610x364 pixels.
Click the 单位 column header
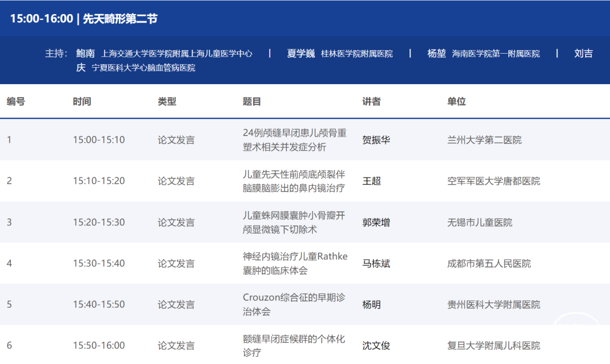(456, 102)
